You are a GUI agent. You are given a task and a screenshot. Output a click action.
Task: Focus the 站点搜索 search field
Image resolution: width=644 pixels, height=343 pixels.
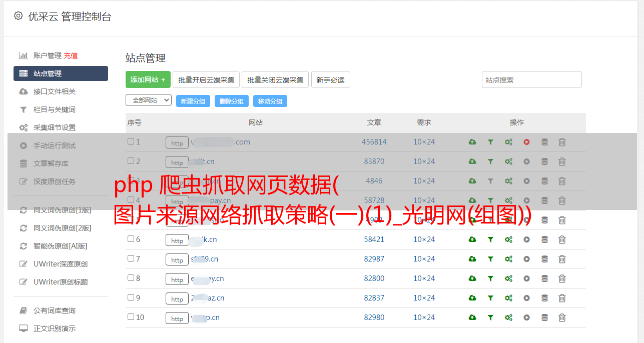pos(532,79)
